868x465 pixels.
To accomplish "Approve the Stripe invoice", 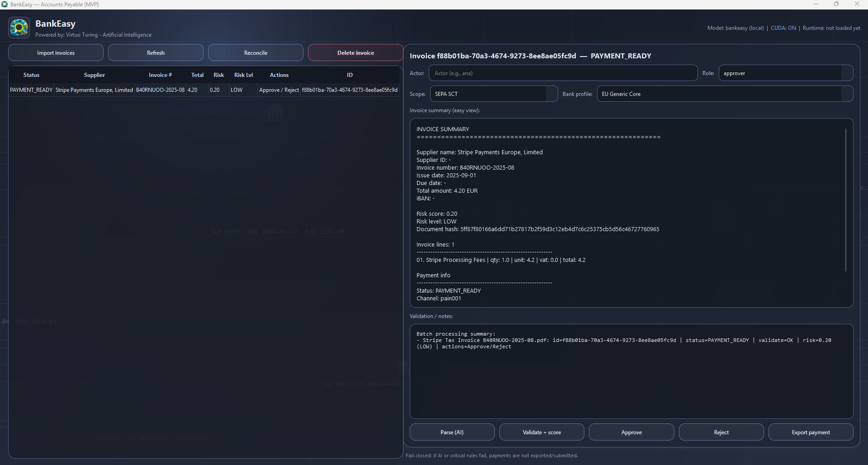I will pyautogui.click(x=631, y=432).
